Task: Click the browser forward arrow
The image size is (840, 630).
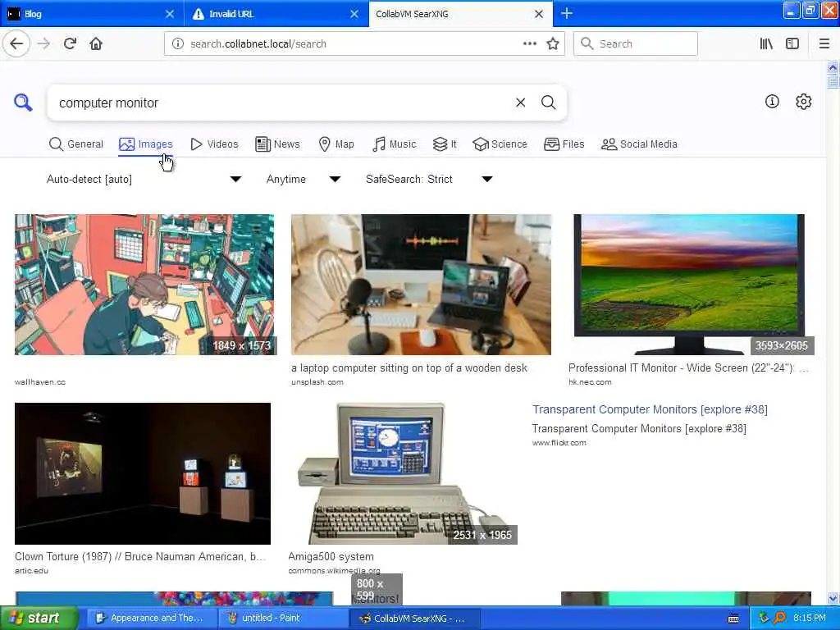Action: pos(44,43)
